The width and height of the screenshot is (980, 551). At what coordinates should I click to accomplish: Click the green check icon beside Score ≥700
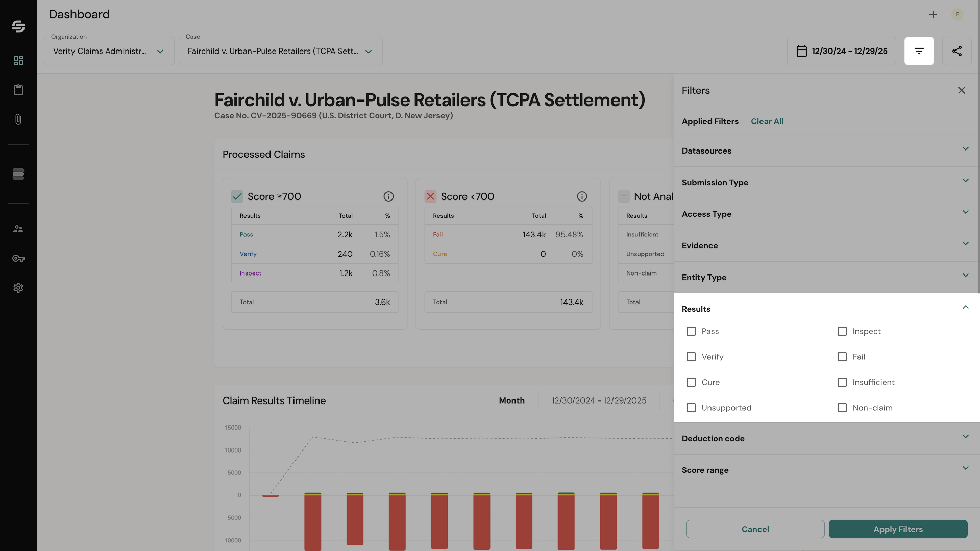pyautogui.click(x=237, y=196)
